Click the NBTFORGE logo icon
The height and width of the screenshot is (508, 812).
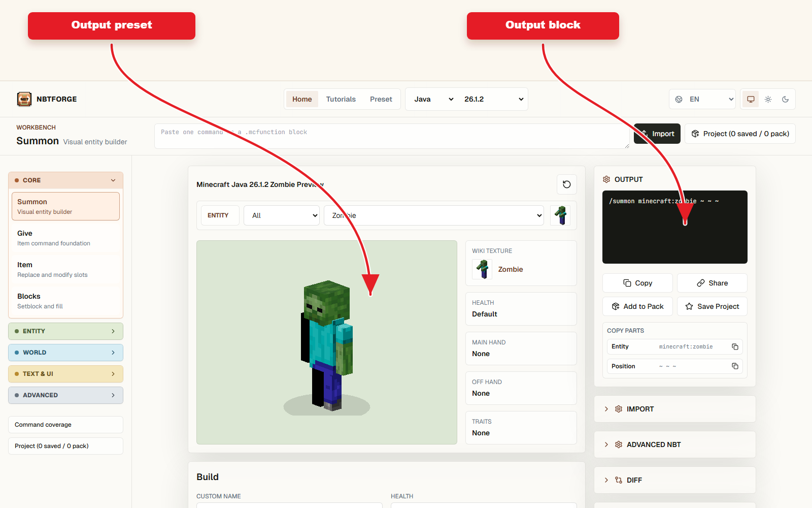click(24, 99)
